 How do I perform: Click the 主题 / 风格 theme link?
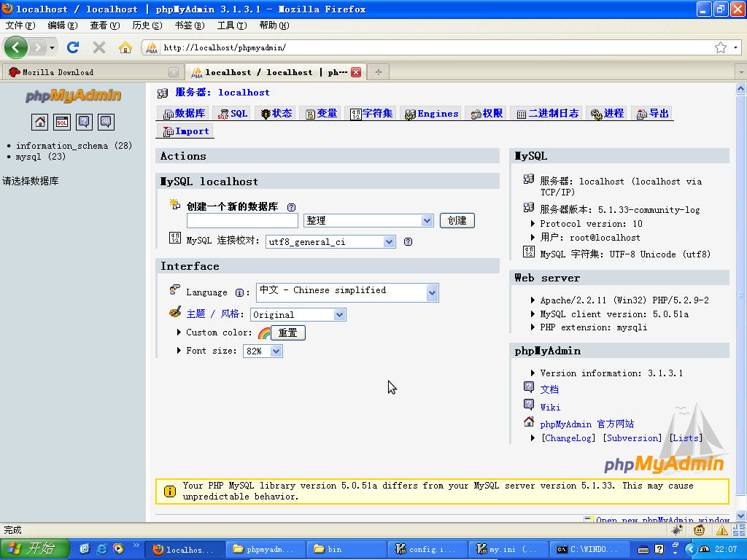click(213, 314)
